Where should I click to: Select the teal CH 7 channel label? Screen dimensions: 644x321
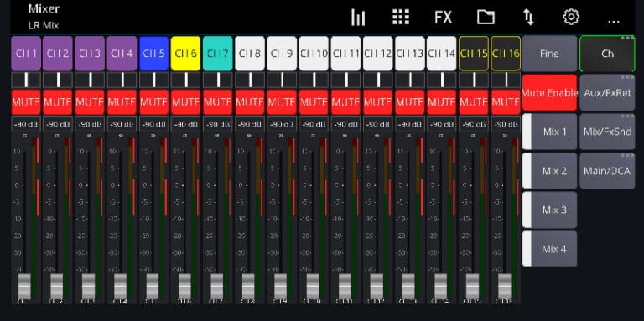(x=218, y=54)
